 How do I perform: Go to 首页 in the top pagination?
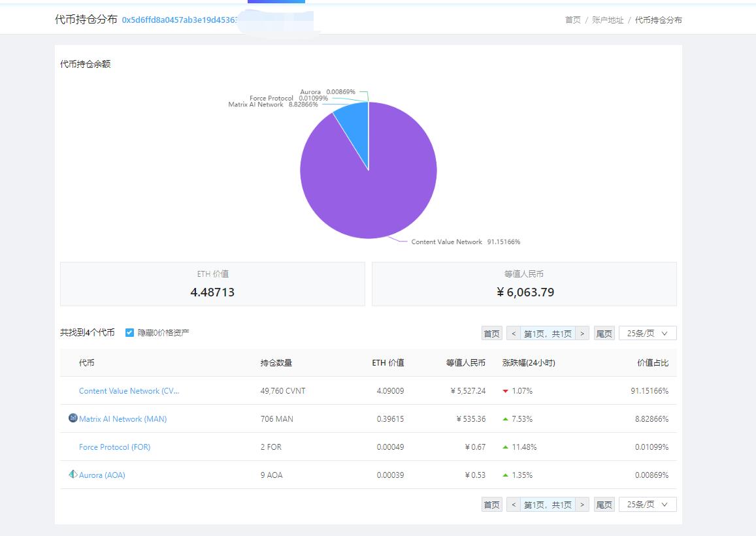[x=492, y=333]
